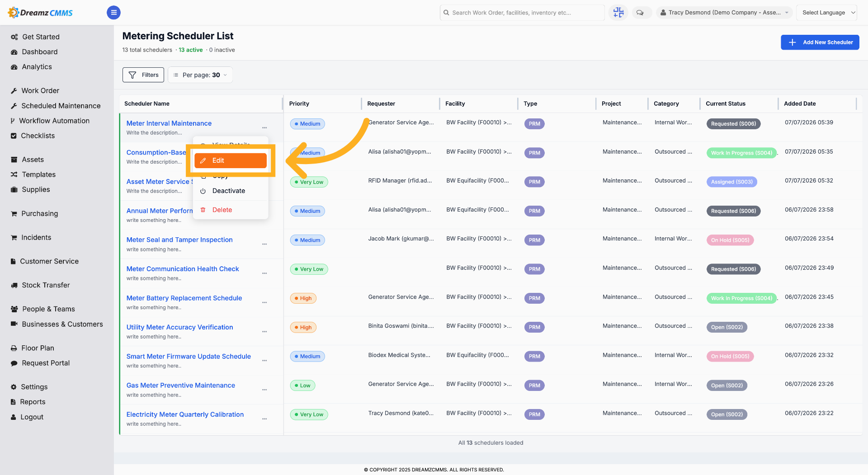Click the Add New Scheduler button
868x475 pixels.
(820, 42)
